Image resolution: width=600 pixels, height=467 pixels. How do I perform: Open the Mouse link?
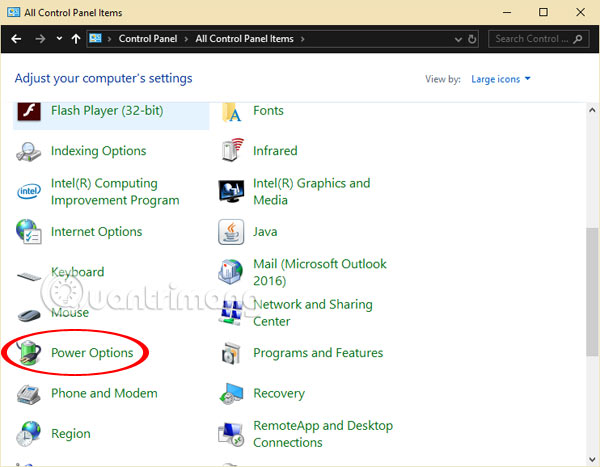[x=70, y=313]
